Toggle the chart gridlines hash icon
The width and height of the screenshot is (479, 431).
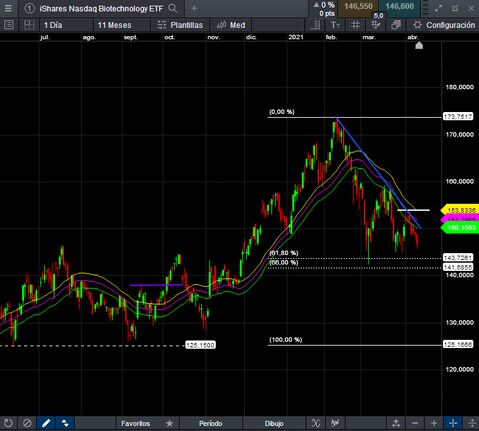pyautogui.click(x=355, y=25)
